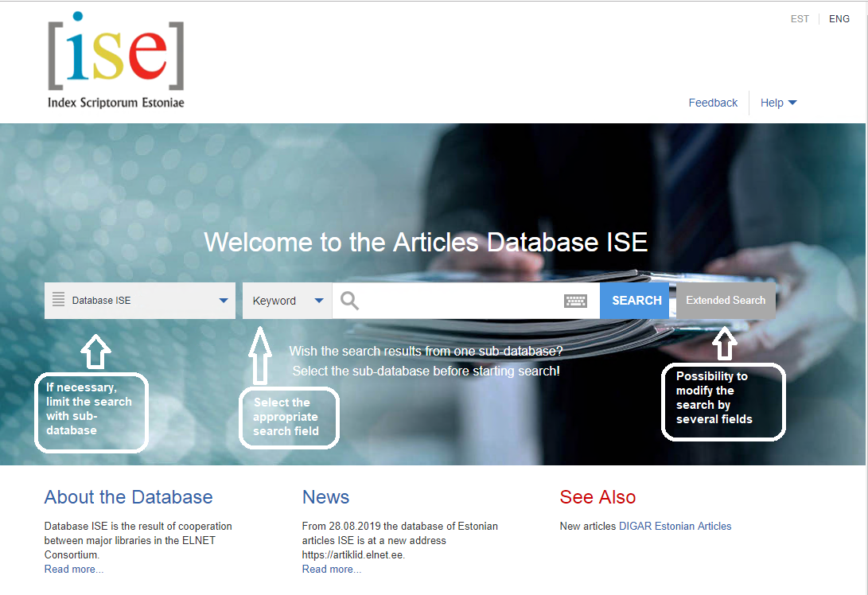Screen dimensions: 868x595
Task: Click the https://artiklid.elnet.ee address text
Action: (x=353, y=554)
